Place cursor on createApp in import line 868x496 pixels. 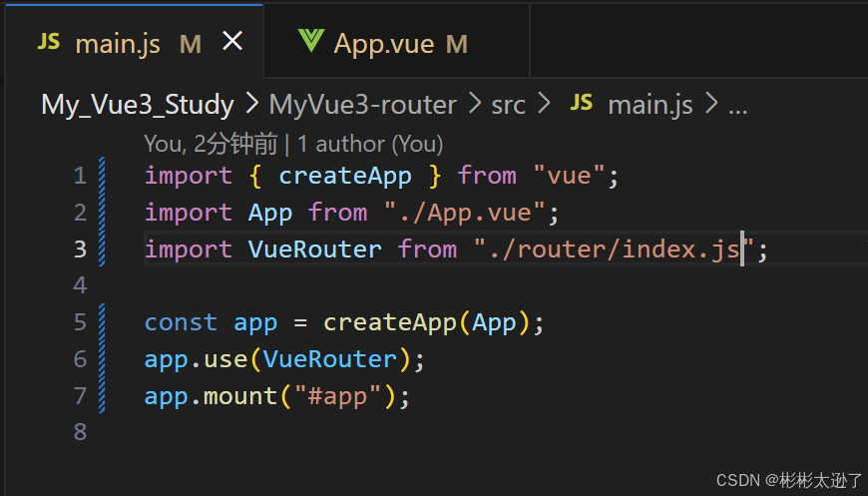(x=345, y=176)
